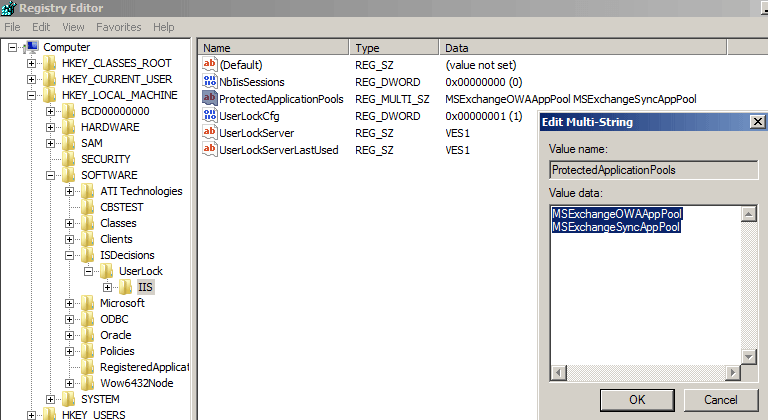The image size is (768, 420).
Task: Click the ProtectedApplicationPools value icon
Action: pos(210,98)
